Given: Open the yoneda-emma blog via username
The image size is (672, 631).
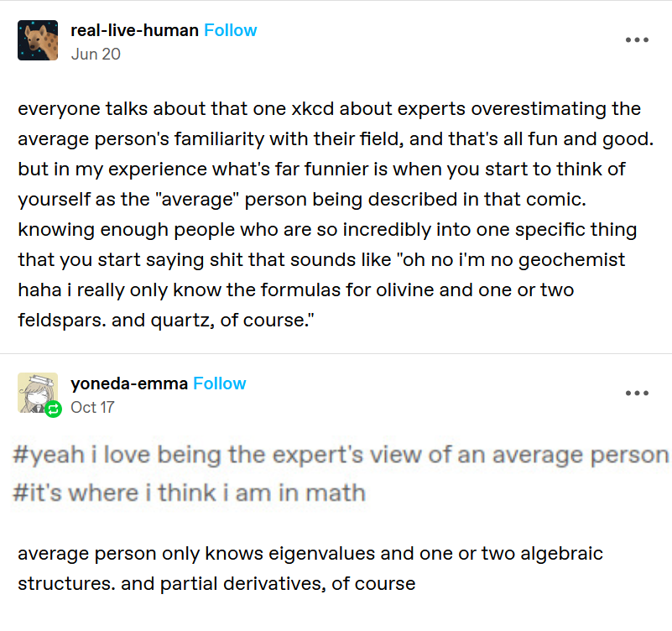Looking at the screenshot, I should click(129, 383).
